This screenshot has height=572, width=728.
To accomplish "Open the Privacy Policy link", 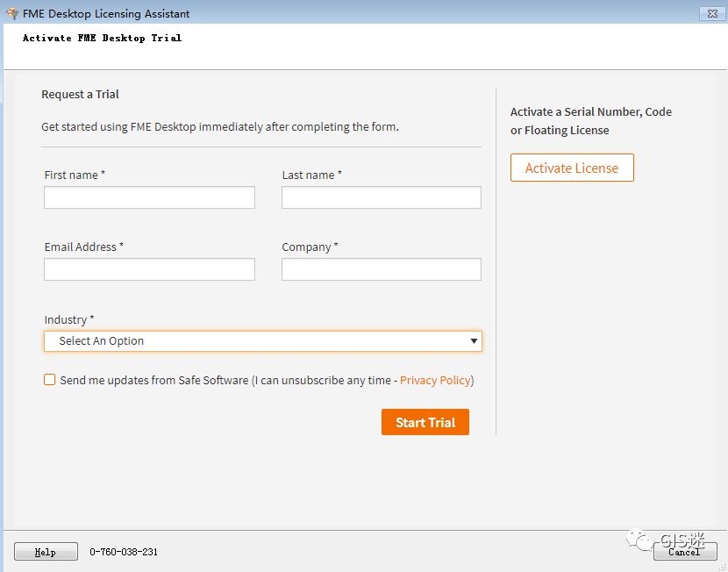I will pos(436,381).
